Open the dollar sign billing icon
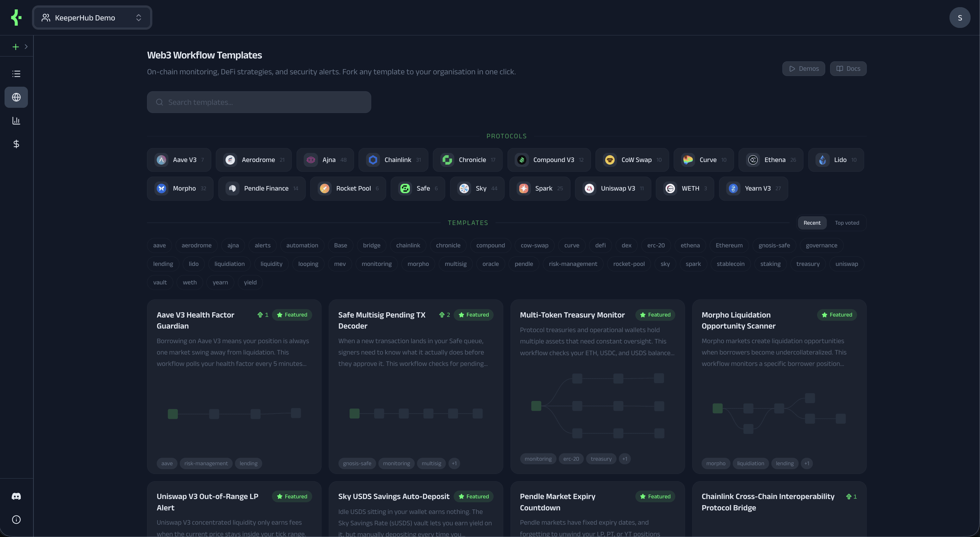The image size is (980, 537). coord(16,144)
